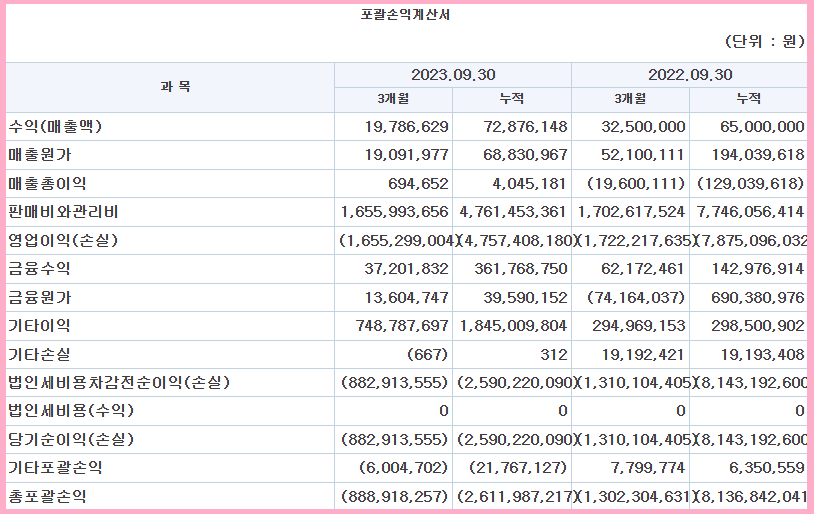Select the value (6,004,702)
The height and width of the screenshot is (514, 814).
pyautogui.click(x=403, y=468)
